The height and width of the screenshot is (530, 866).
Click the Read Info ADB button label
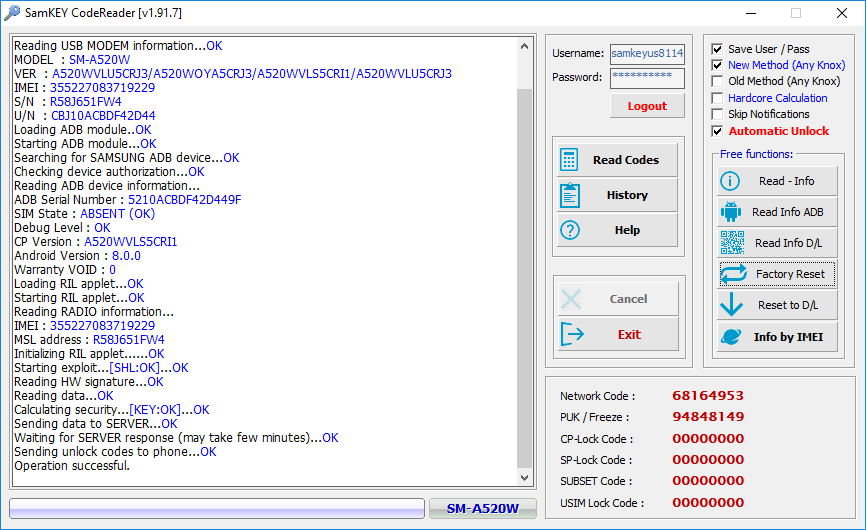pyautogui.click(x=788, y=212)
